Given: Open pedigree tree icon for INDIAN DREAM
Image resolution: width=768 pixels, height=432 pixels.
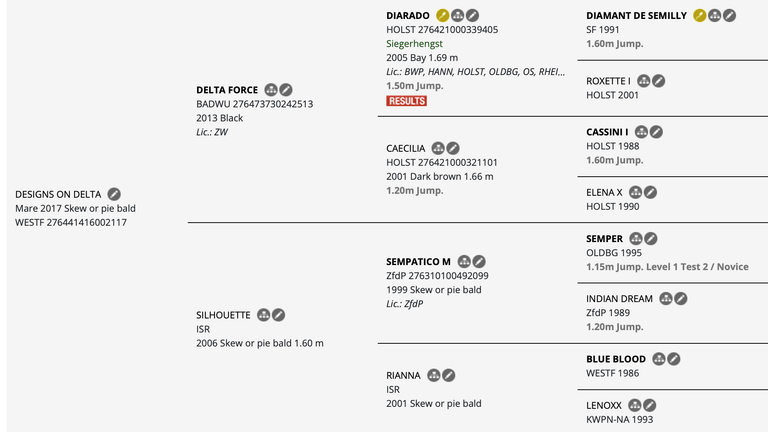Looking at the screenshot, I should (x=666, y=298).
